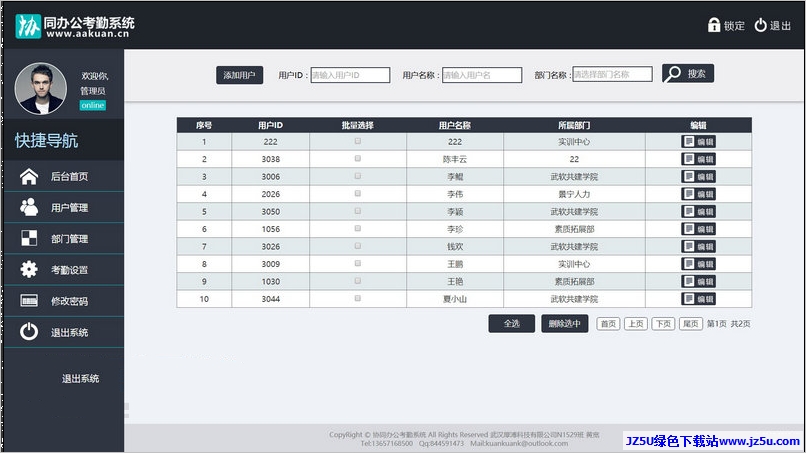Select the checkbox in row 3006

(358, 176)
